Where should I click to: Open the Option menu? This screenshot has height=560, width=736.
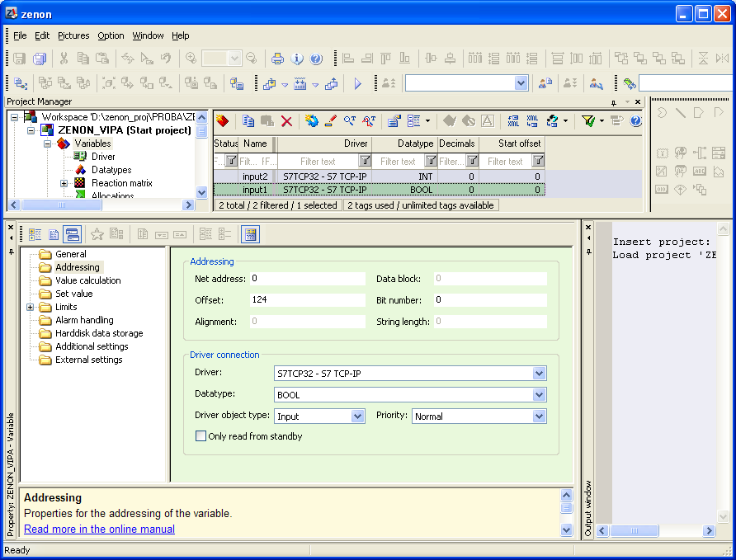coord(111,35)
